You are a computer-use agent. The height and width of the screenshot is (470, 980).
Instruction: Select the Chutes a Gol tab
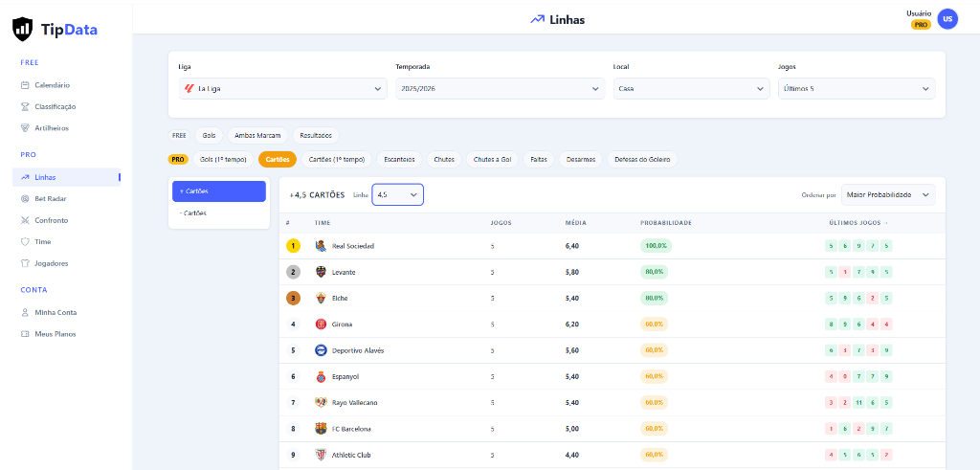pyautogui.click(x=493, y=159)
